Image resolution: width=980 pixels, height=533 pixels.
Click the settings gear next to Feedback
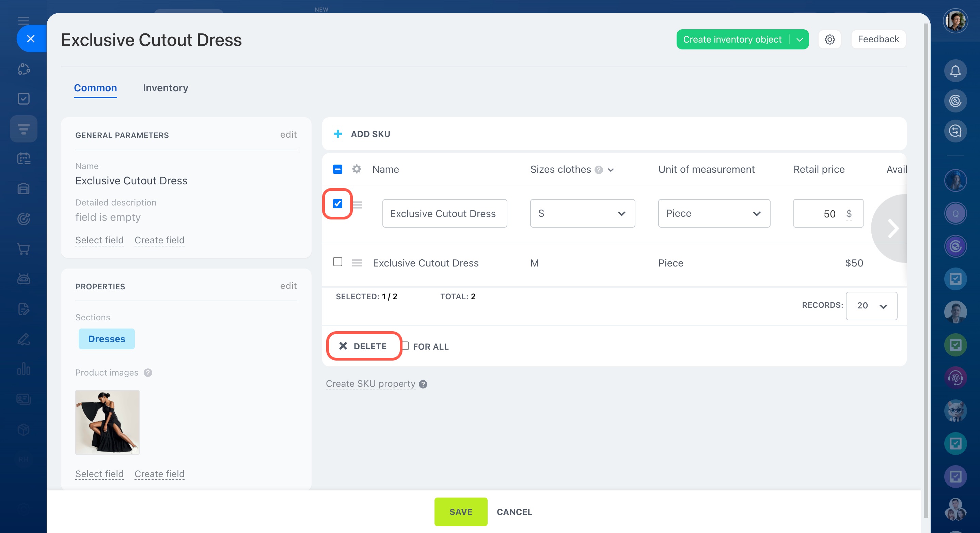coord(829,39)
